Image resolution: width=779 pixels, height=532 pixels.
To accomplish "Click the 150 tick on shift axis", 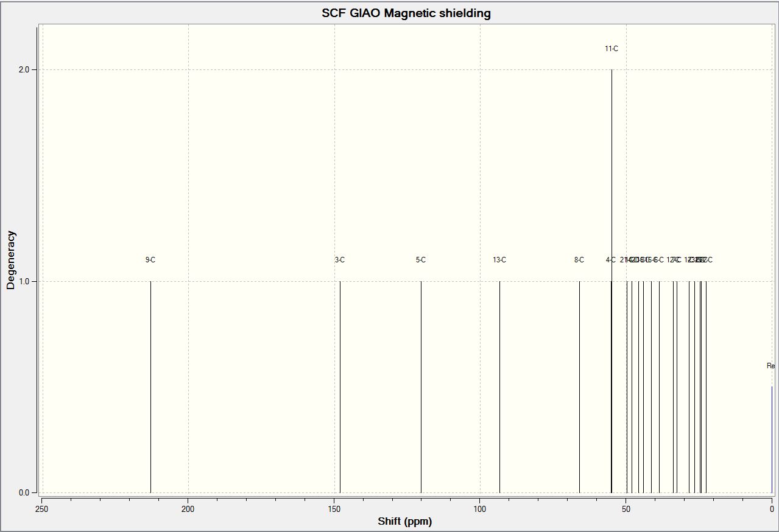I will tap(334, 509).
